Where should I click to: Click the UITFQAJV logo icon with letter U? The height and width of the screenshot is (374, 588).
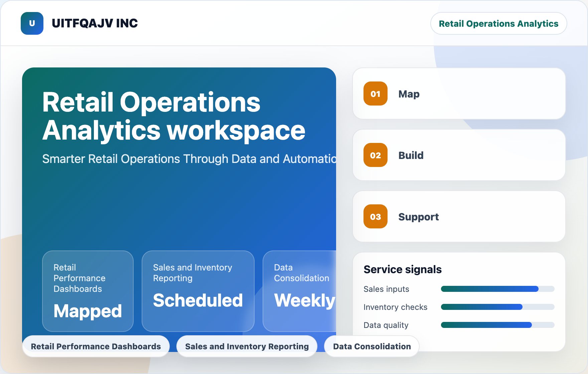(32, 23)
